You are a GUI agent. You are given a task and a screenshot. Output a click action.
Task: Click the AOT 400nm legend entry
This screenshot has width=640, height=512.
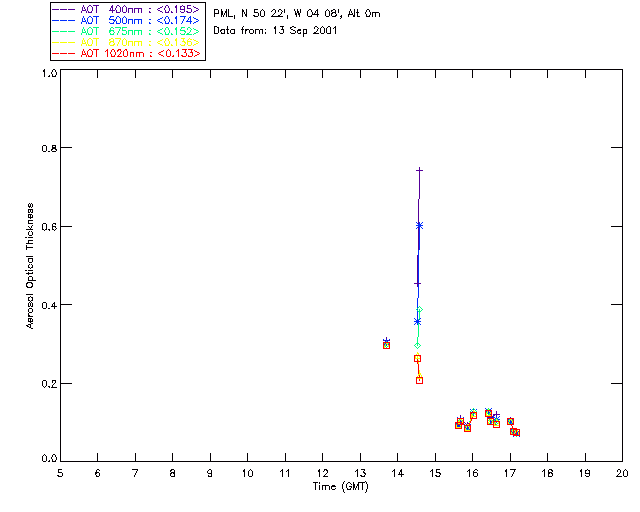(x=126, y=9)
